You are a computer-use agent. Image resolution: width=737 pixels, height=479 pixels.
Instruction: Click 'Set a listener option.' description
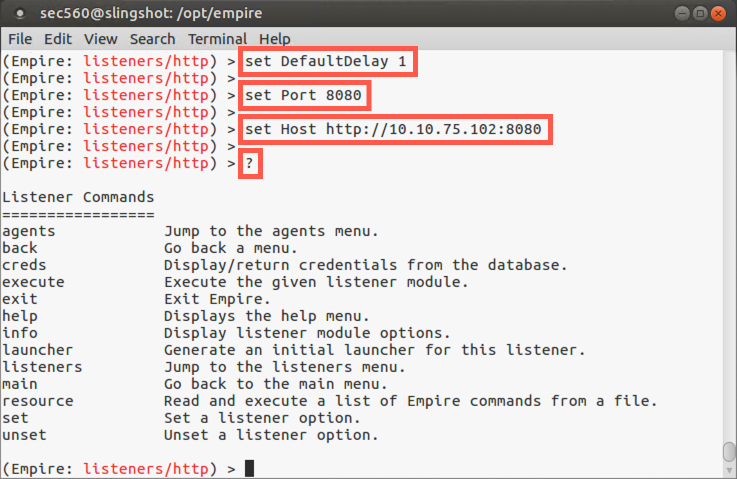point(262,418)
